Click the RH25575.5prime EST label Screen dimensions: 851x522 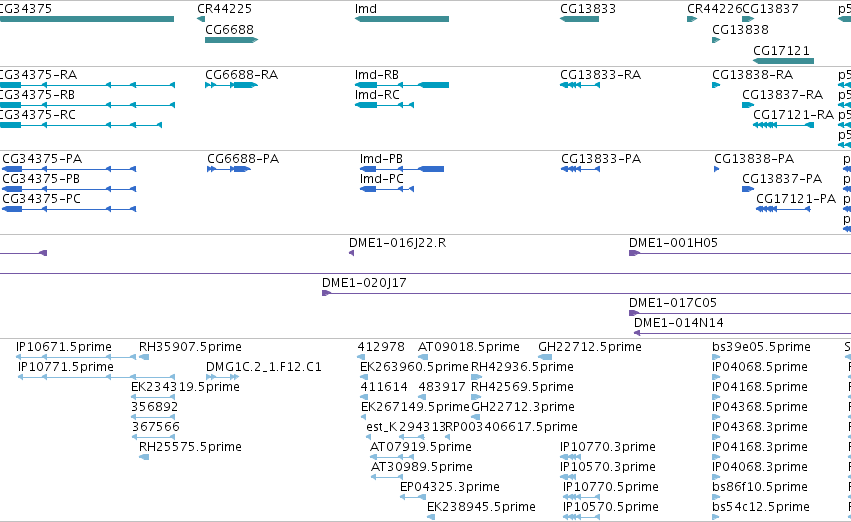click(x=190, y=447)
